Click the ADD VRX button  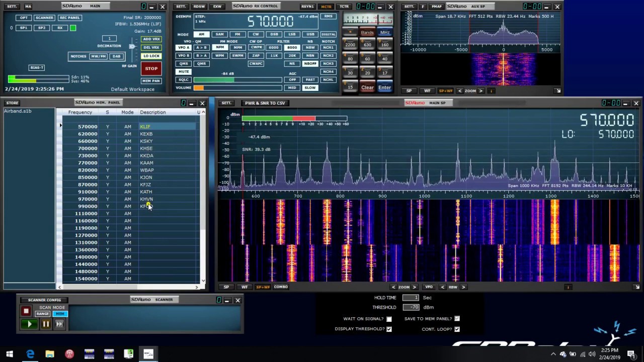[151, 39]
